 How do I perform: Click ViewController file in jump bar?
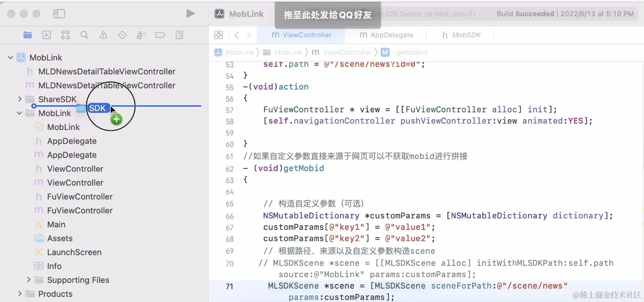point(342,52)
